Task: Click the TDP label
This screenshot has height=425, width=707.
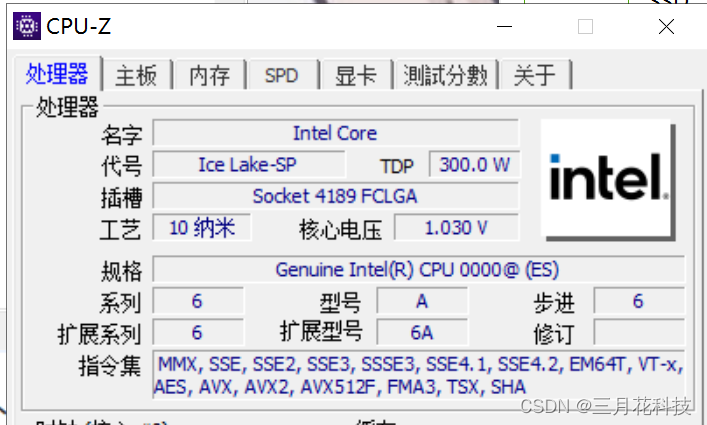Action: [x=397, y=166]
